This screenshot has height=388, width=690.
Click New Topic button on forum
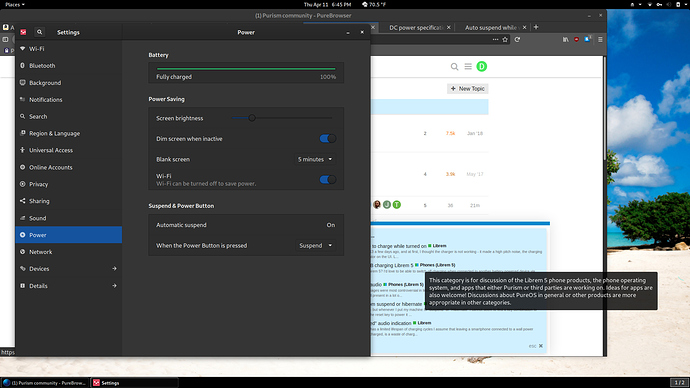(467, 88)
